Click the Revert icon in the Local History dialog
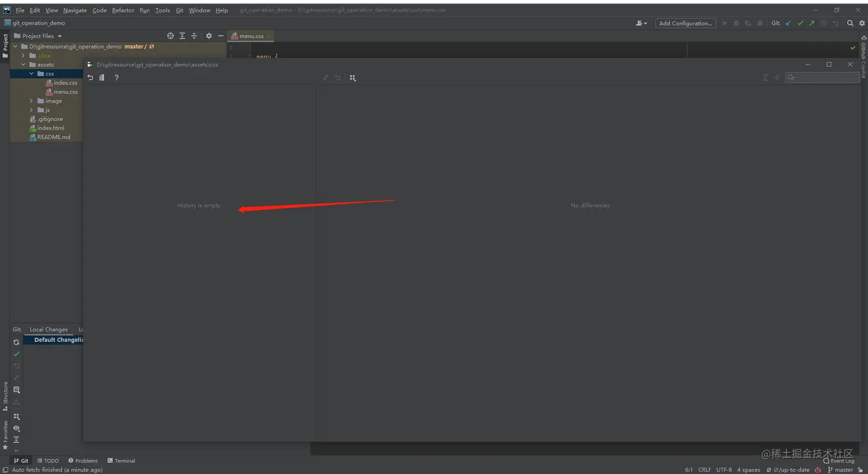The width and height of the screenshot is (868, 474). pos(90,78)
